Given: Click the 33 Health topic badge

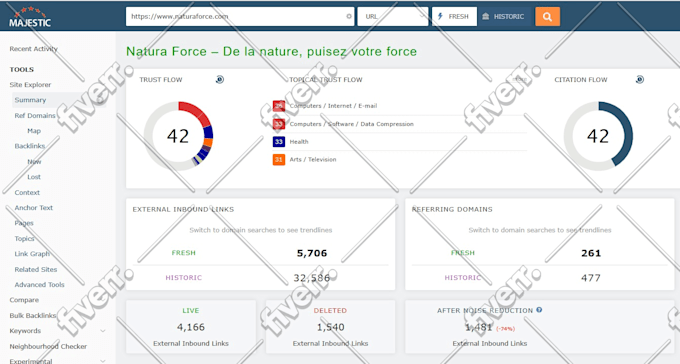Looking at the screenshot, I should pyautogui.click(x=279, y=142).
